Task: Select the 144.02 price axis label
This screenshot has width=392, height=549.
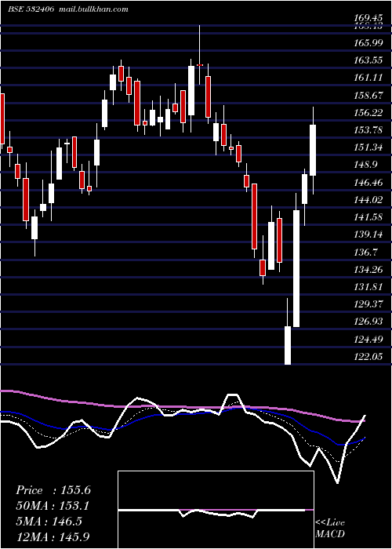Action: (368, 199)
